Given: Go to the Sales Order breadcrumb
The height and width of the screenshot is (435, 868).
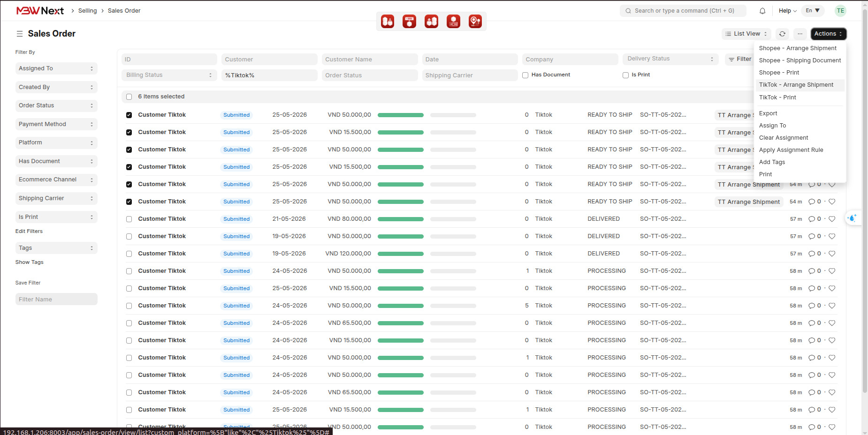Looking at the screenshot, I should click(x=124, y=11).
